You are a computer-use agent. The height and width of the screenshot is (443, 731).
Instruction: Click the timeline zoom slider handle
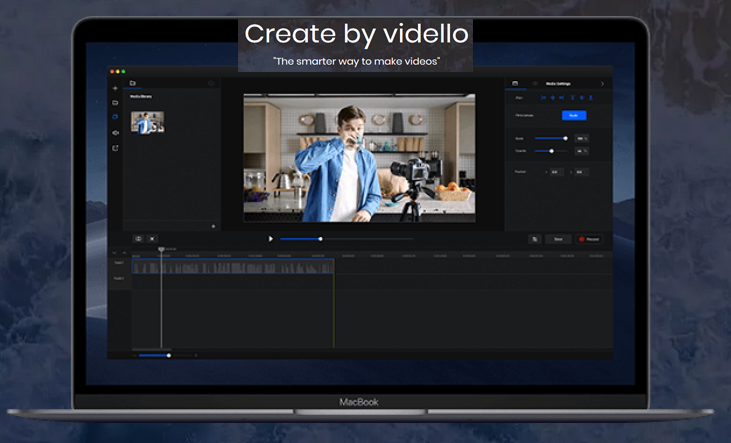pyautogui.click(x=169, y=355)
